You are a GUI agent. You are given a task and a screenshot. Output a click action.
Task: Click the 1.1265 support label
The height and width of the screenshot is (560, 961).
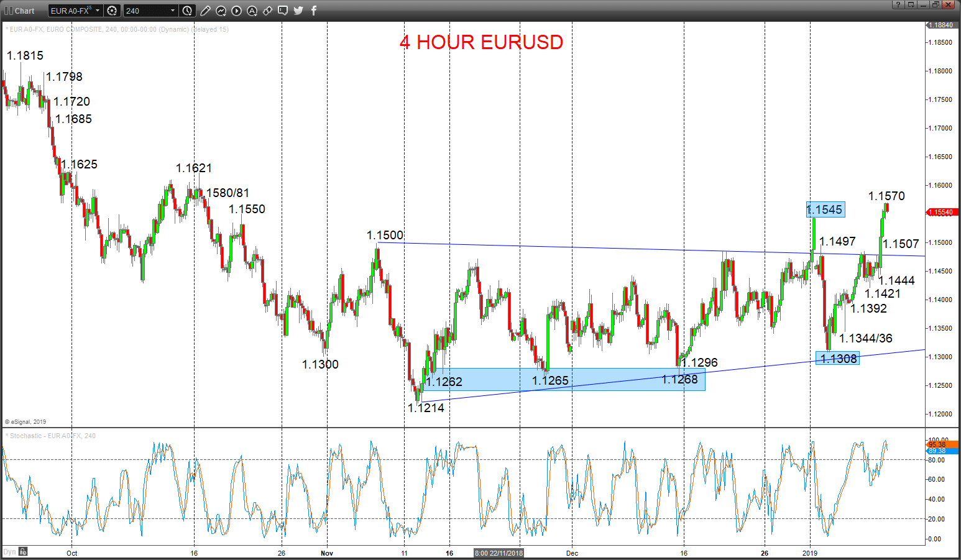coord(550,380)
